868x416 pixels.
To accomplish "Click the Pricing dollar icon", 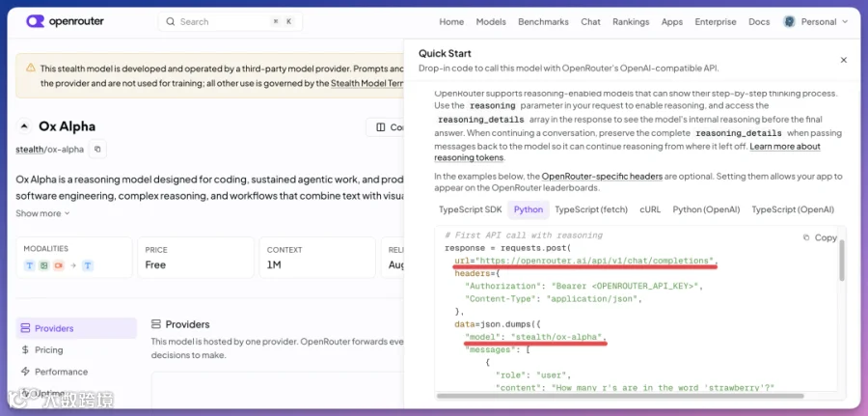I will click(x=25, y=350).
